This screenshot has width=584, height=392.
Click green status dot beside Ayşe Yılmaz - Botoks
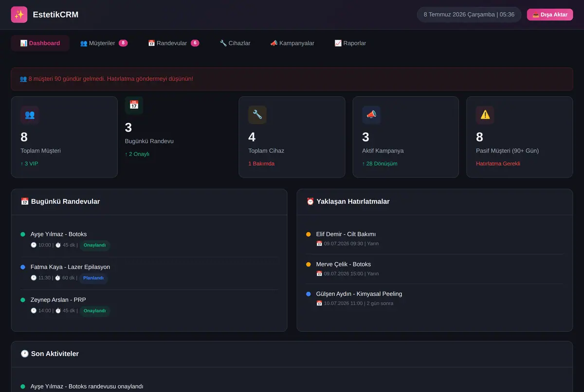point(23,234)
